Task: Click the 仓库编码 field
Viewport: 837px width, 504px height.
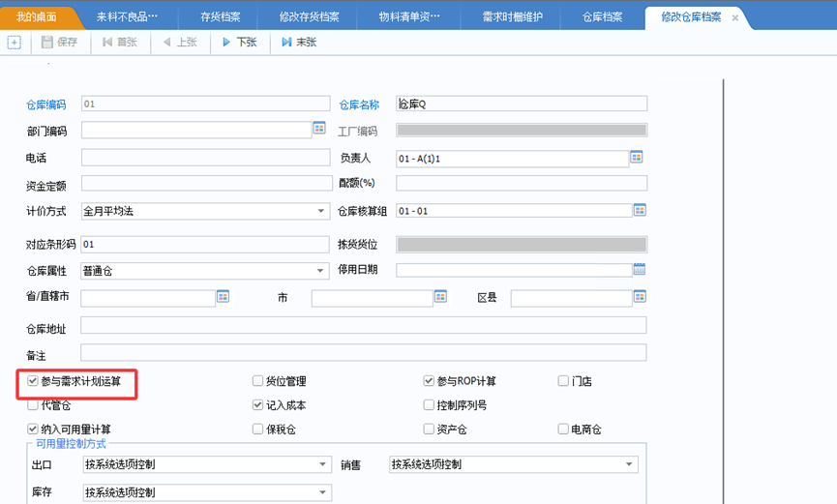Action: (x=205, y=104)
